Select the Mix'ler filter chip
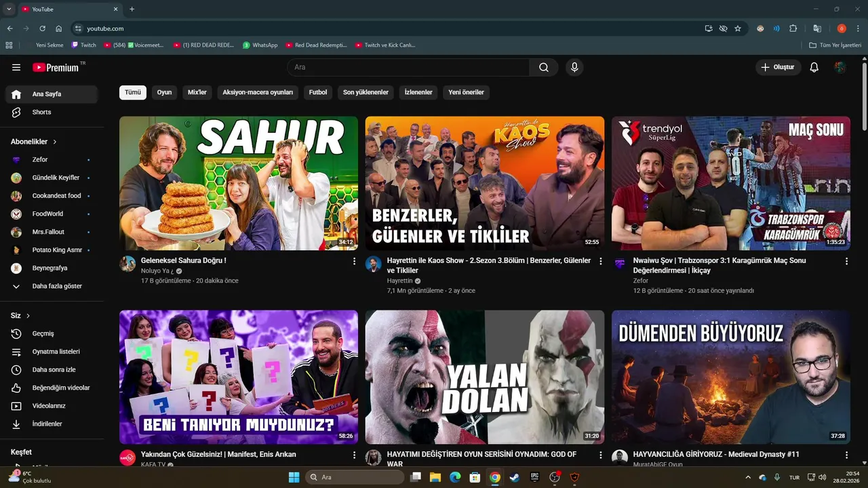 [x=197, y=92]
